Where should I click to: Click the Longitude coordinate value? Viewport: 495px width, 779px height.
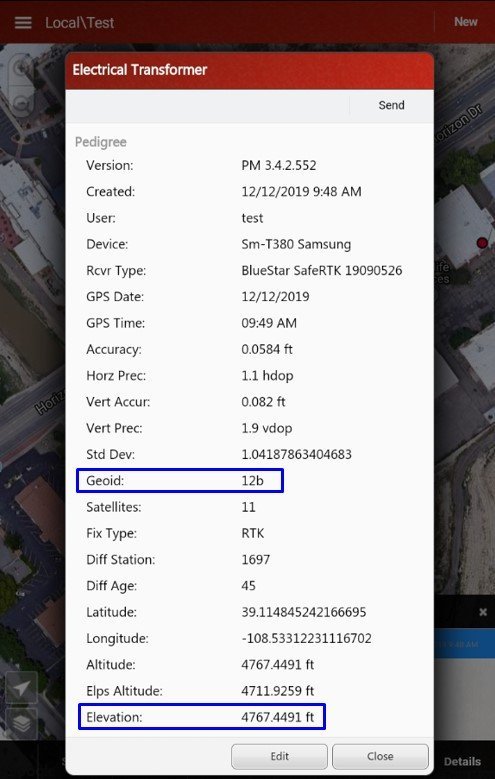pyautogui.click(x=306, y=638)
